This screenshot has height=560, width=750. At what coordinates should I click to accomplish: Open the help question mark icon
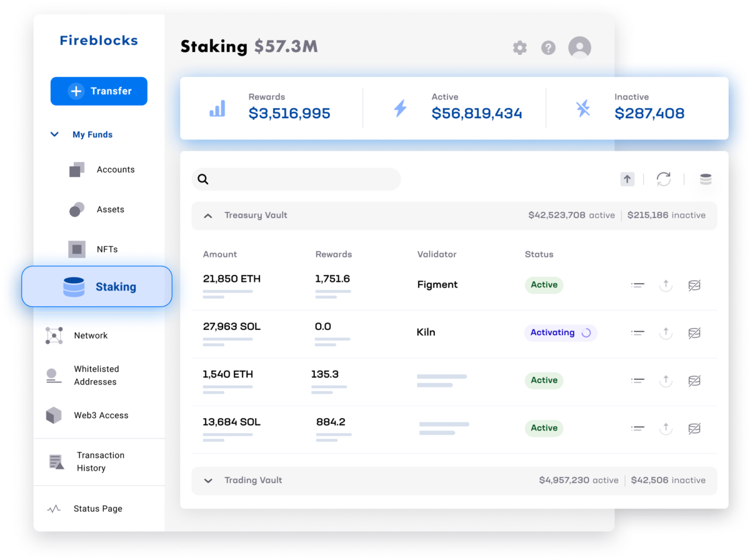[x=548, y=47]
